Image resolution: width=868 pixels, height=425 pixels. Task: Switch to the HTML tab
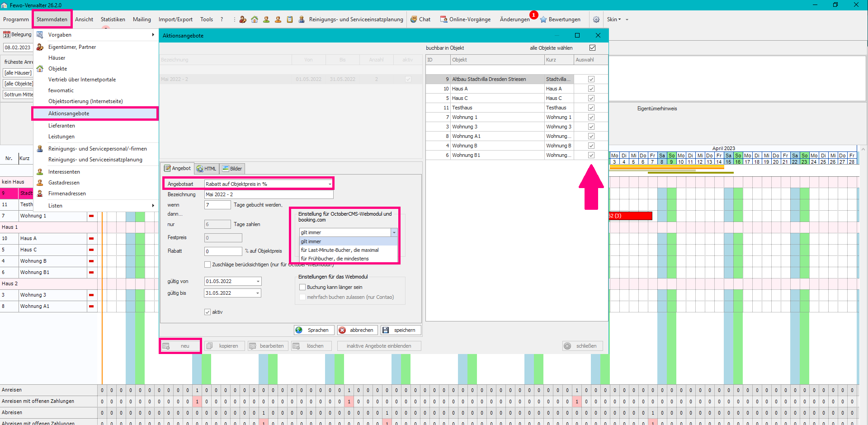[x=207, y=169]
